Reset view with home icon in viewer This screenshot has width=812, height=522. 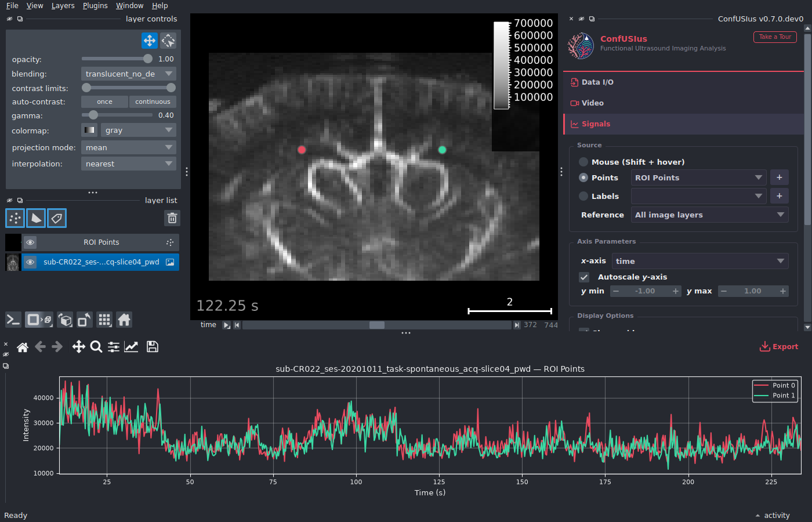coord(124,320)
